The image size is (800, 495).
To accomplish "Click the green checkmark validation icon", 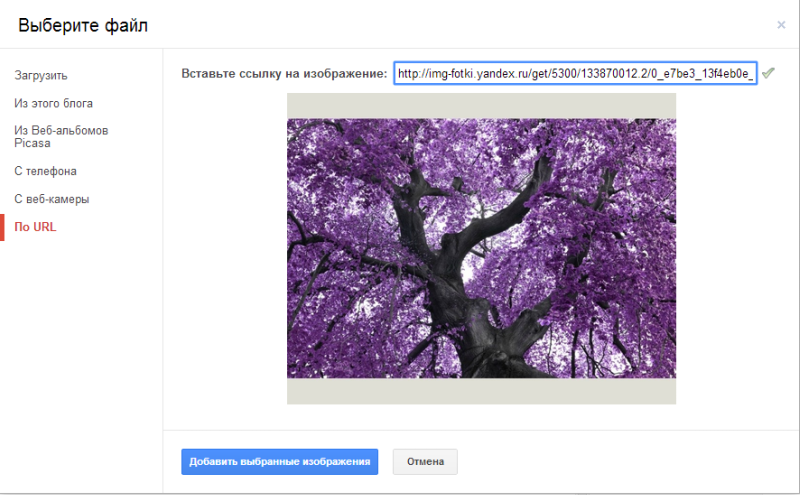I will coord(768,73).
